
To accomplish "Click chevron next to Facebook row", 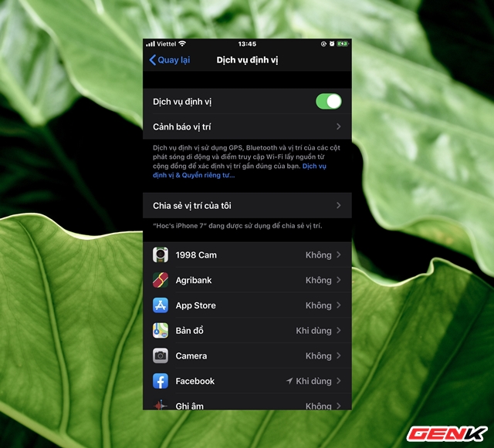I will 339,381.
